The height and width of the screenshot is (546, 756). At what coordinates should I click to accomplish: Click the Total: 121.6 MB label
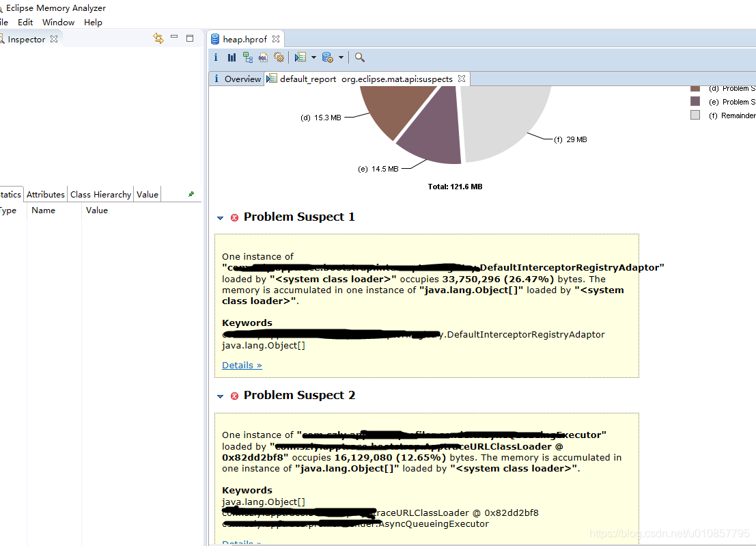pos(455,187)
